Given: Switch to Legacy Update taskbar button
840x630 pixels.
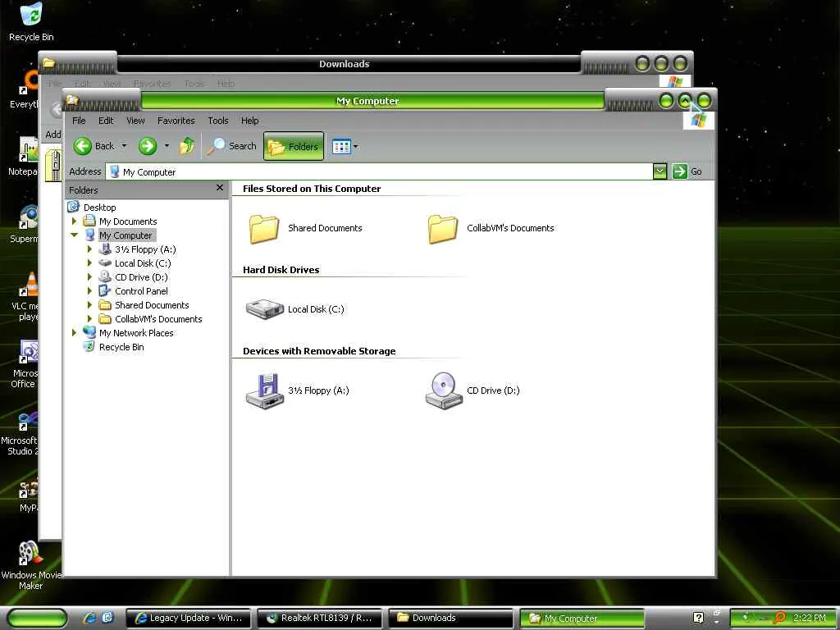Looking at the screenshot, I should click(189, 618).
